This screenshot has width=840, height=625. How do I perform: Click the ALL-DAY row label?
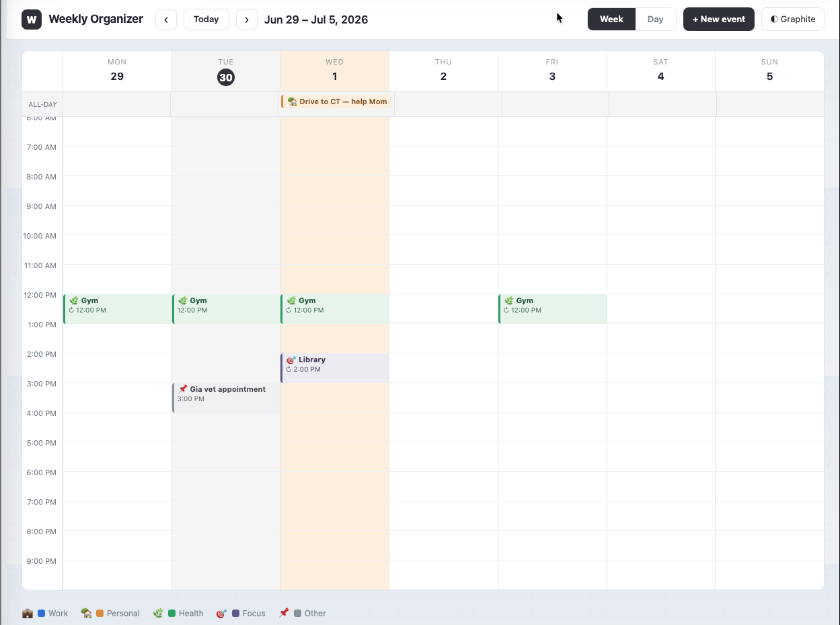click(42, 105)
